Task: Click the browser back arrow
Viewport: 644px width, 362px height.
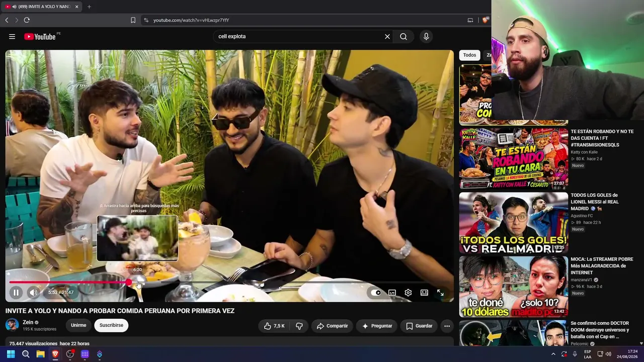Action: pos(7,20)
